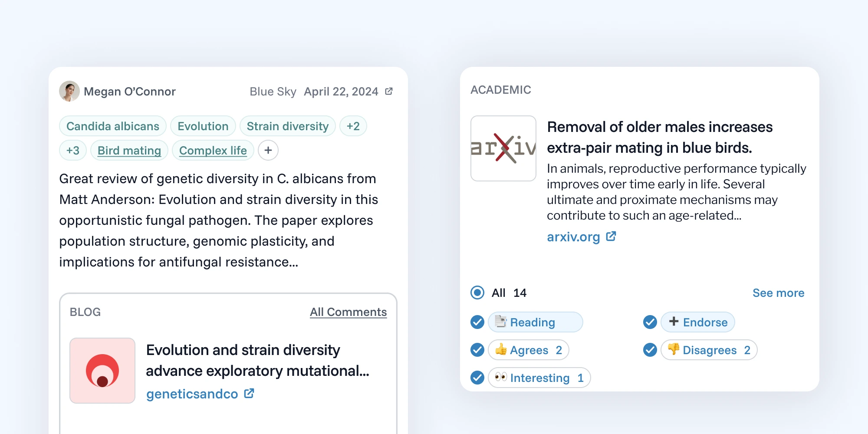Open arxiv.org external link icon
The height and width of the screenshot is (434, 868).
(x=611, y=237)
